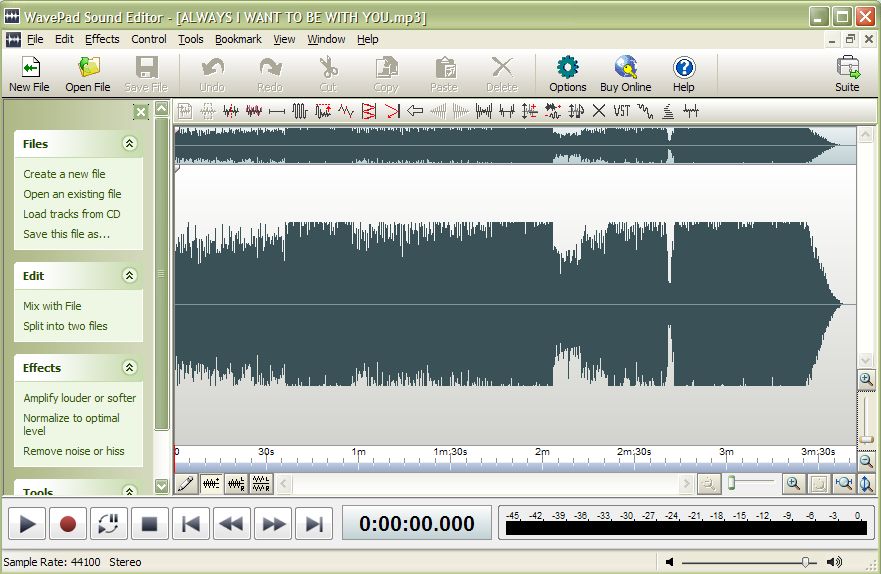Click the New File toolbar icon
This screenshot has width=881, height=574.
(29, 74)
